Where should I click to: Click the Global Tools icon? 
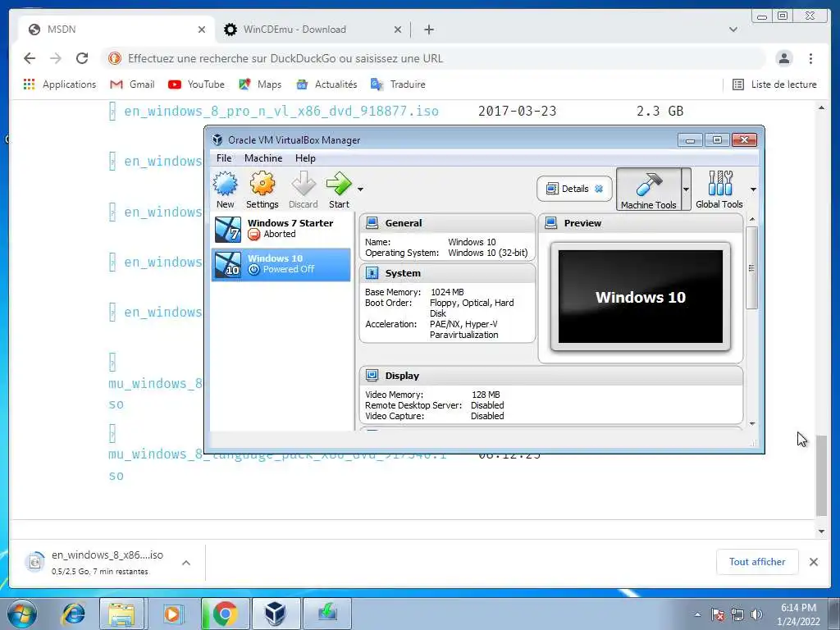[719, 189]
